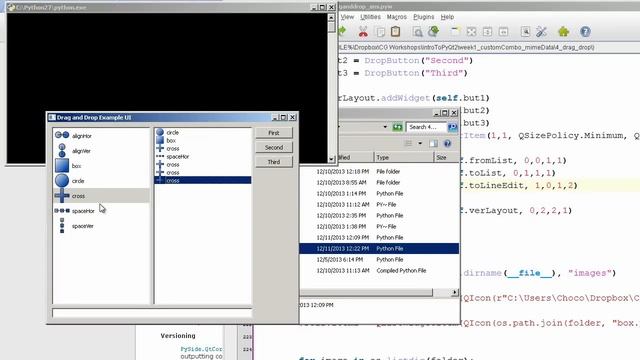The height and width of the screenshot is (360, 640).
Task: Open the Plugins menu
Action: tap(424, 17)
